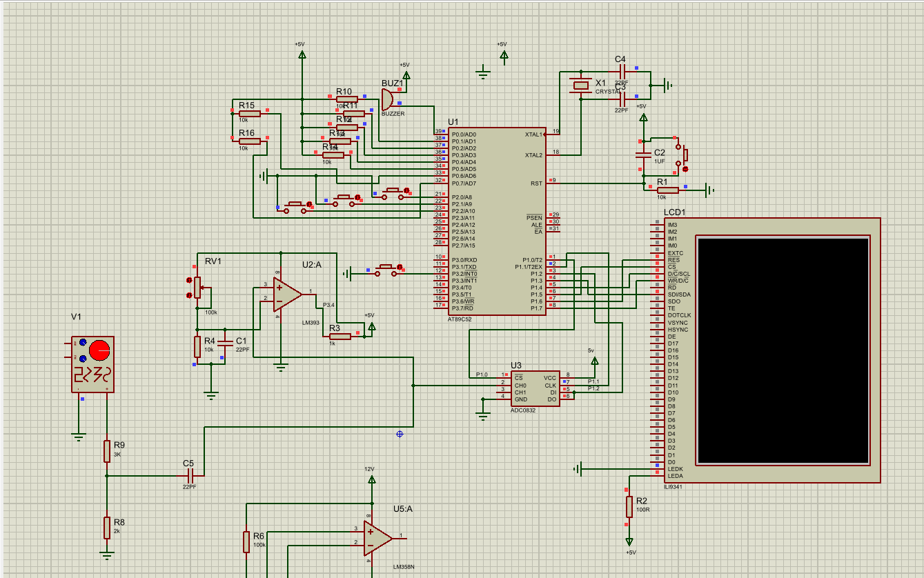Click the LEDA pin label on LCD1
Viewport: 924px width, 578px height.
point(674,476)
